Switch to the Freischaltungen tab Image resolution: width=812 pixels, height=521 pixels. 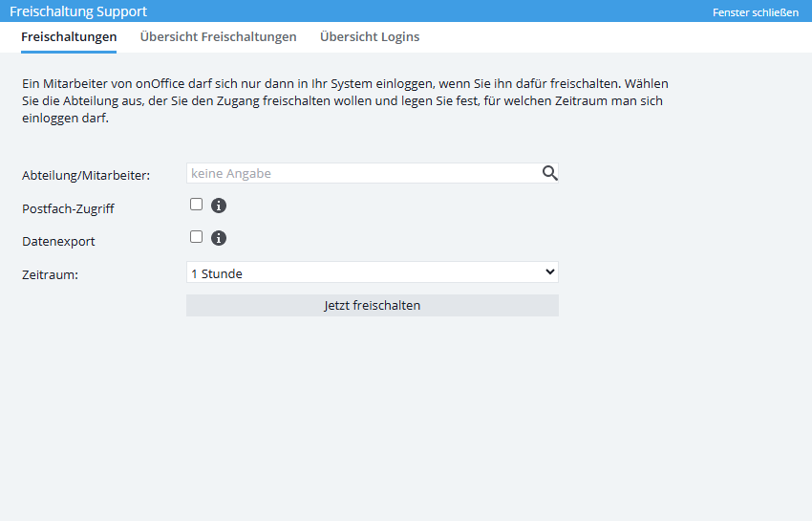(69, 37)
